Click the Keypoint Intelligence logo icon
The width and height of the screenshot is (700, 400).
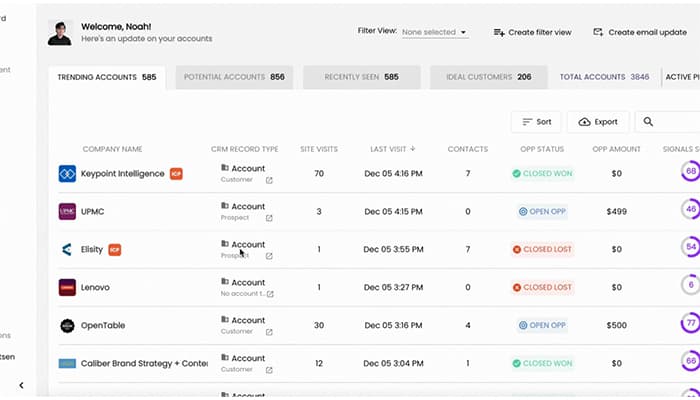pos(67,174)
